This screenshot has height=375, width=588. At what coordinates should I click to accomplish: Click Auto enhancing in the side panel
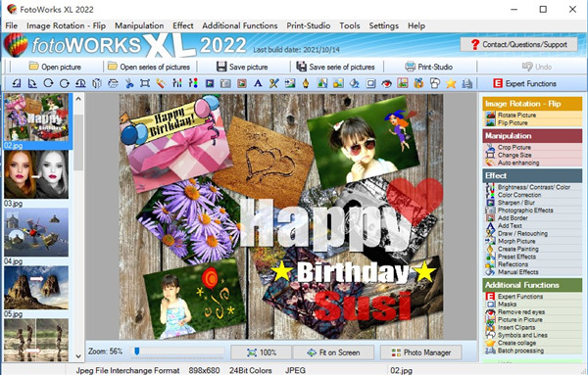tap(518, 163)
